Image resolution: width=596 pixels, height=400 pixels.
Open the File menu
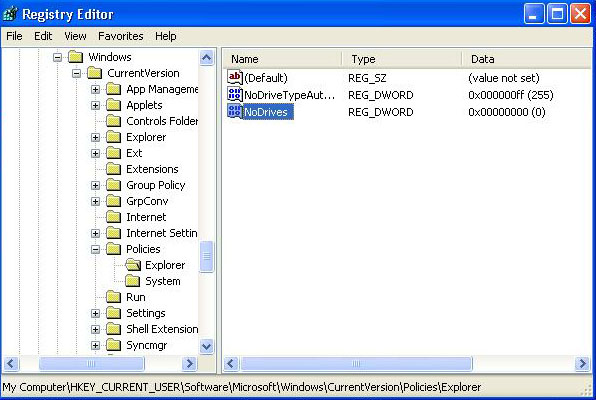tap(14, 36)
